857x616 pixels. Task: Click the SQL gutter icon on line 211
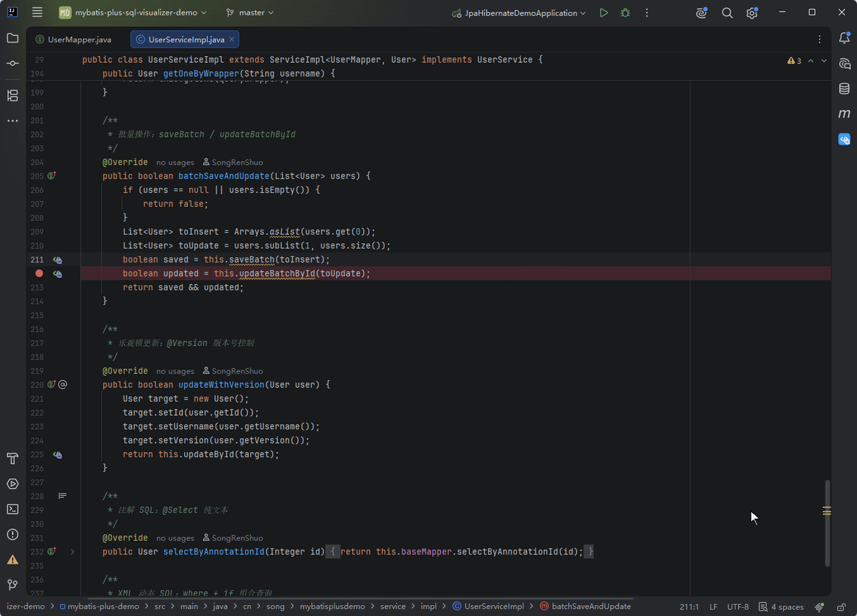58,260
